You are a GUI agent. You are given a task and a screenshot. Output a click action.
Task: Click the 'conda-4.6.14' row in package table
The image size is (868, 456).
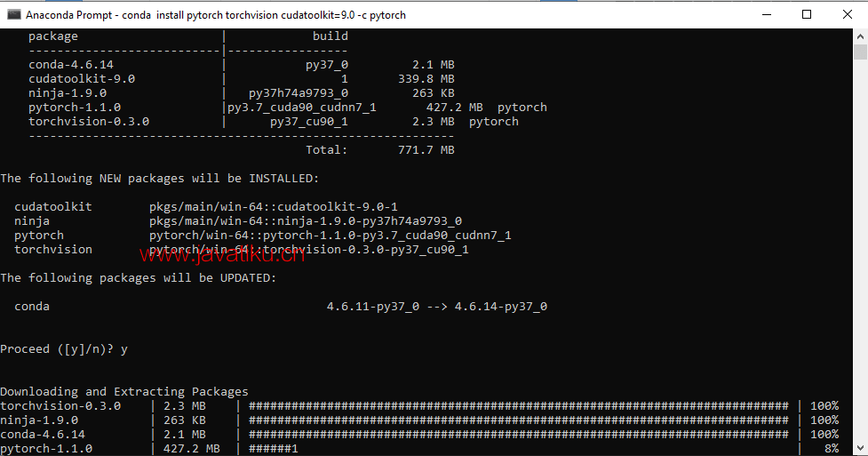tap(242, 65)
